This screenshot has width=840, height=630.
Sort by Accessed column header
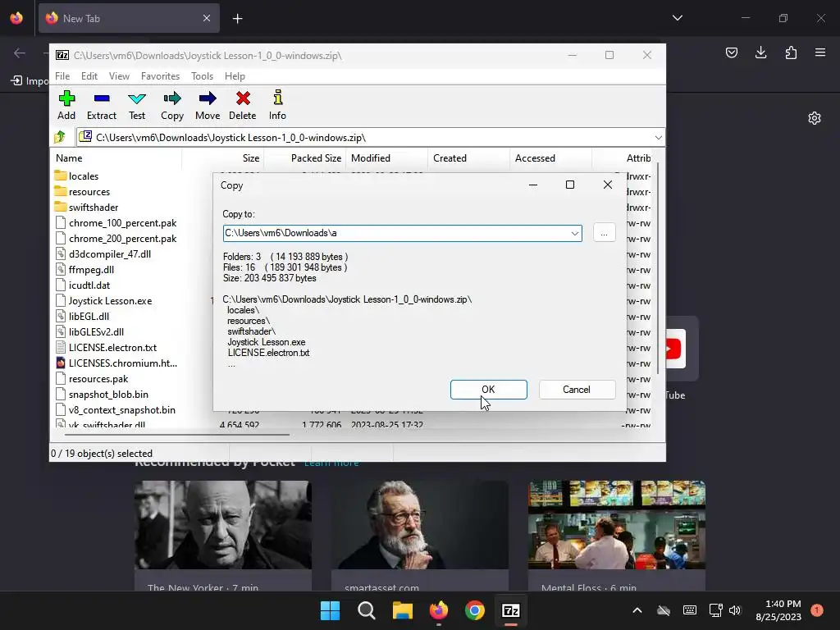coord(550,158)
